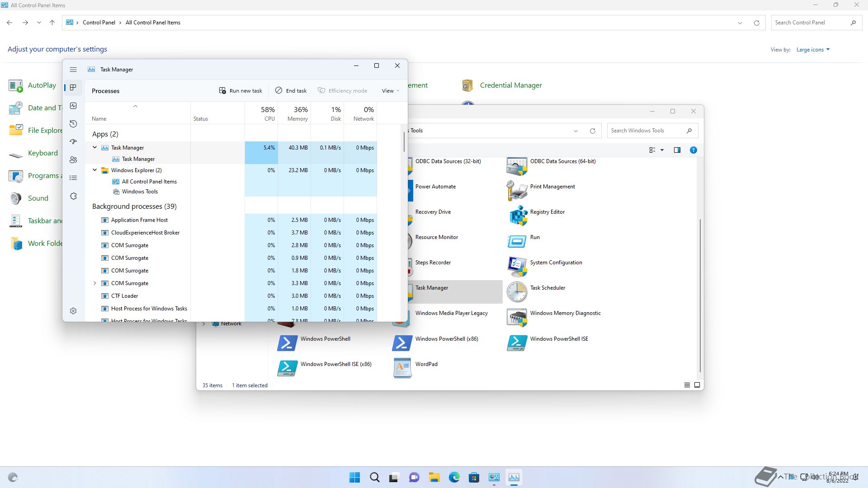Select CloudExperienceHost Broker process
Screen dimensions: 868x488
tap(145, 233)
